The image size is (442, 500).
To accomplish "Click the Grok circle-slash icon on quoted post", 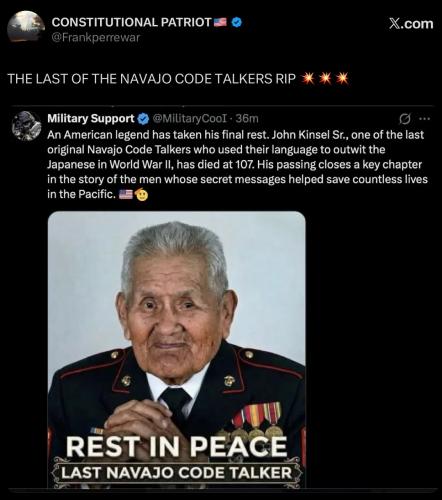I will (405, 119).
